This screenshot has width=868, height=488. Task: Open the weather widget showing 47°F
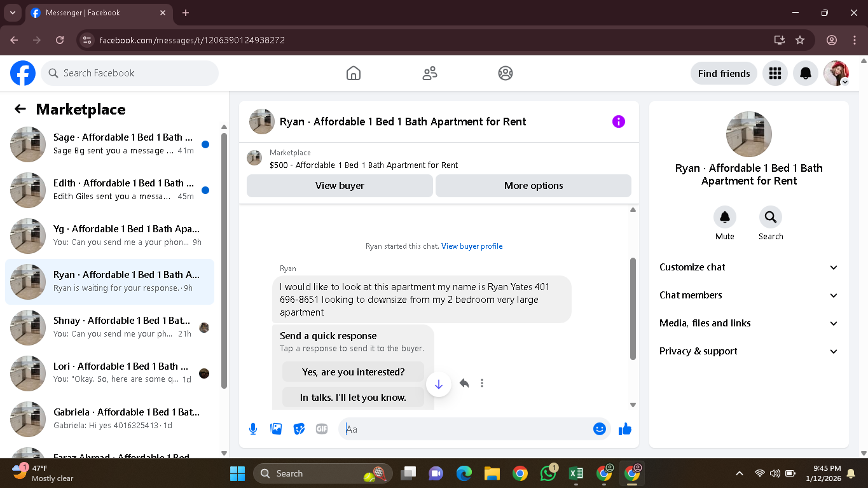43,473
